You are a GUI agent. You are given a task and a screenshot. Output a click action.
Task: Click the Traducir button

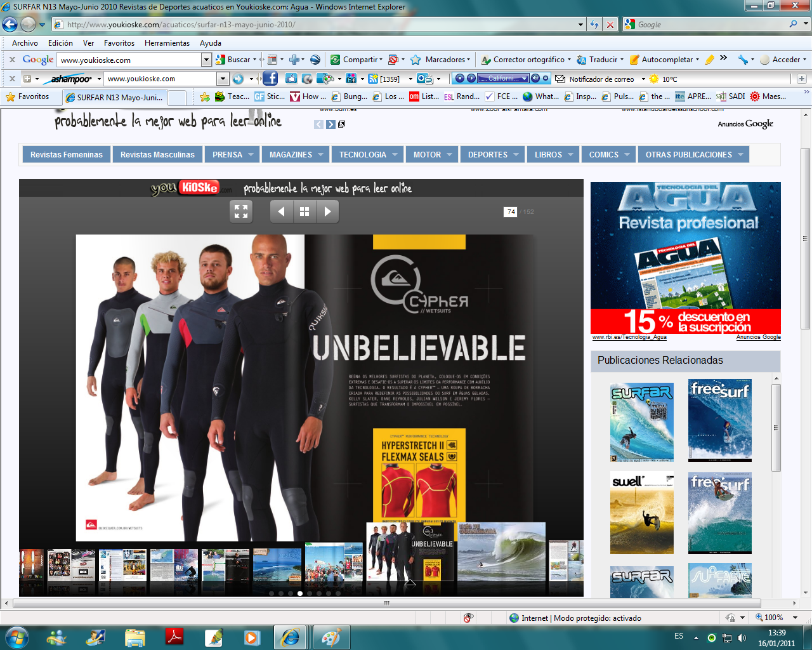[599, 60]
